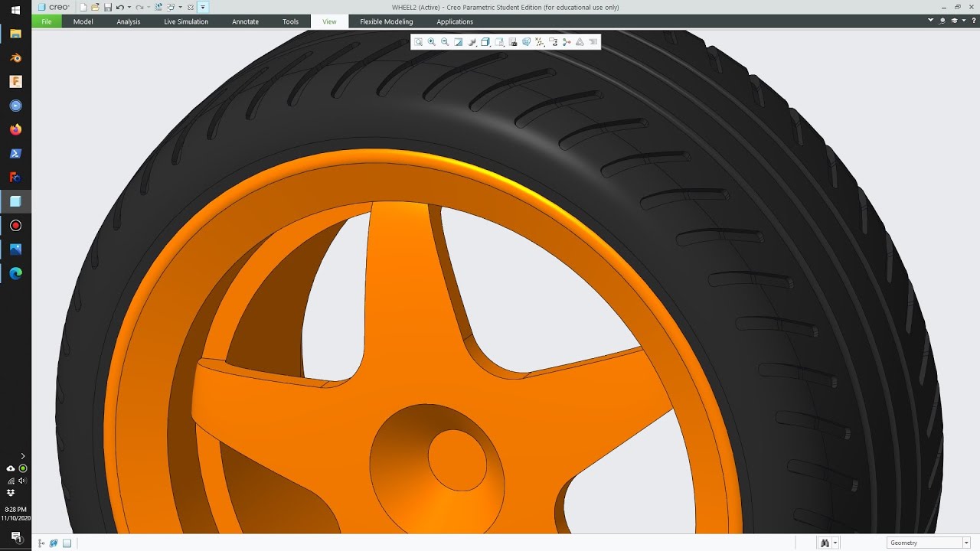Viewport: 980px width, 551px height.
Task: Launch Blender from taskbar
Action: (15, 57)
